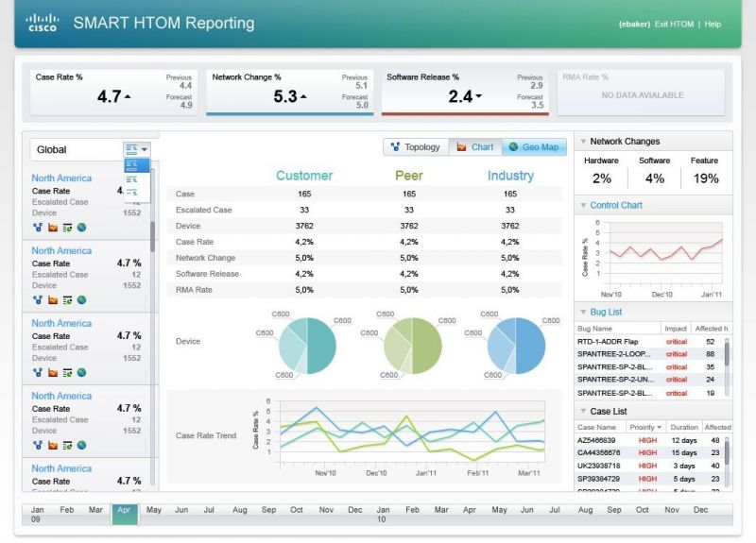Click the green Peer device pie chart
This screenshot has height=543, width=756.
pos(412,346)
